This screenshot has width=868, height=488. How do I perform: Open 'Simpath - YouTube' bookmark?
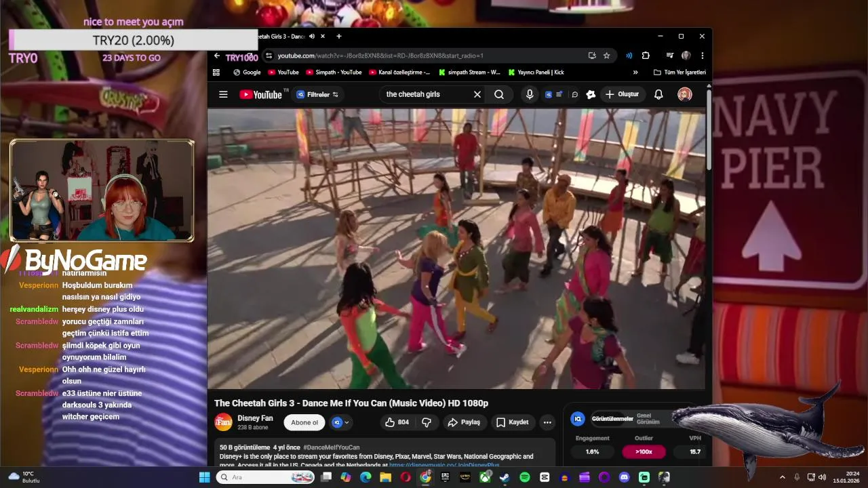334,72
